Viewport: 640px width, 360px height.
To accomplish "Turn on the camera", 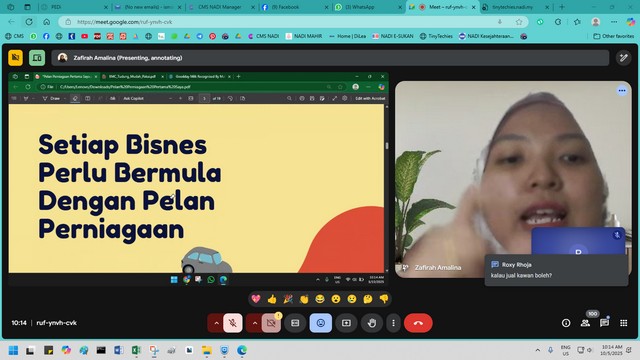I will point(271,323).
